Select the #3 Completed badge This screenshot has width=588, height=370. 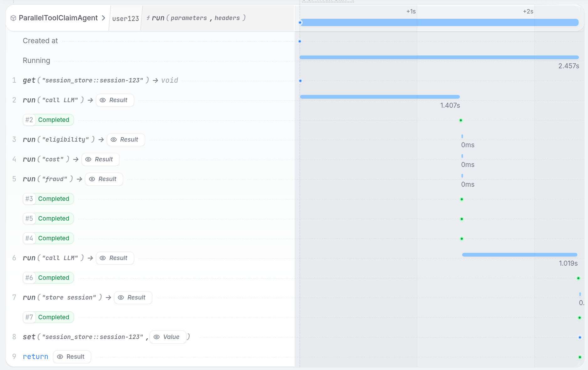48,199
